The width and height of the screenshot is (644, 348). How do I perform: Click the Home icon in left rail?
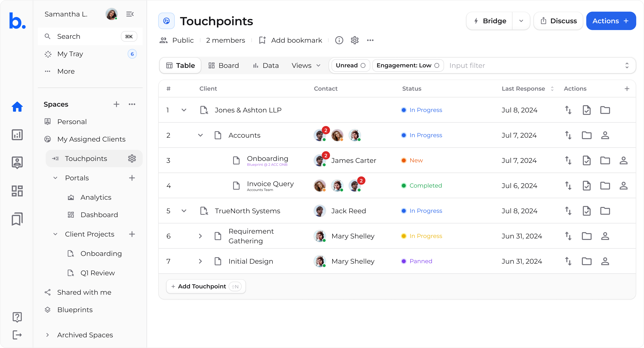[x=17, y=107]
